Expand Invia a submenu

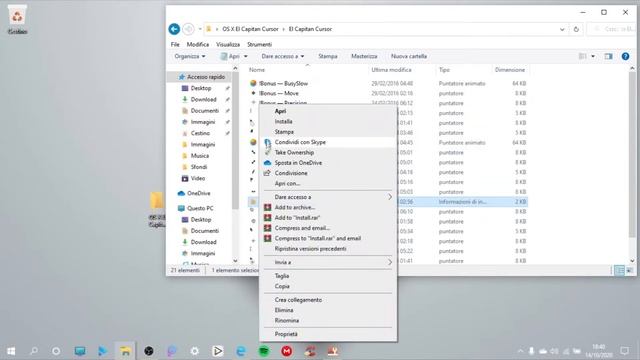click(328, 262)
